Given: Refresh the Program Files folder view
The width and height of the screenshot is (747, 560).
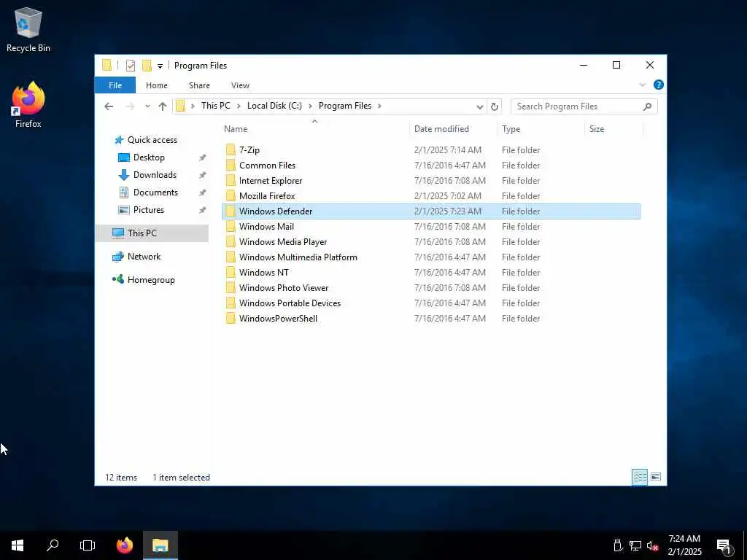Looking at the screenshot, I should [x=495, y=106].
